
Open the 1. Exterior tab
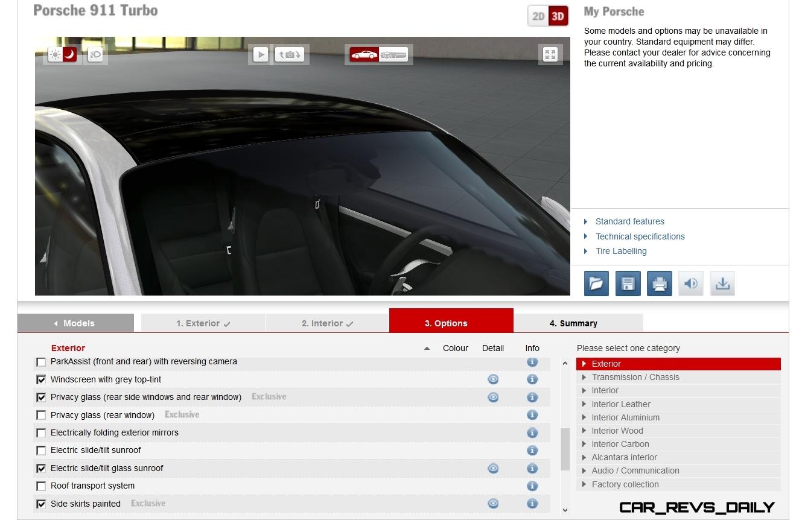pos(203,323)
